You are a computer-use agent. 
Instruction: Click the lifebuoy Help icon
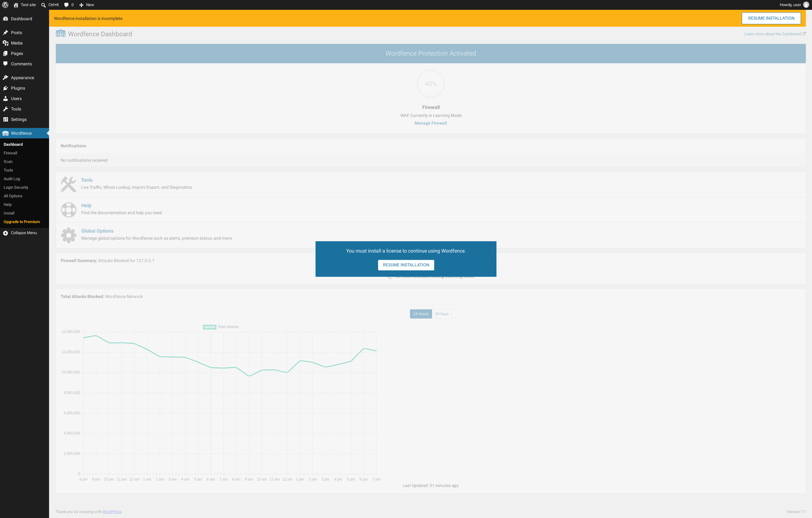coord(68,210)
